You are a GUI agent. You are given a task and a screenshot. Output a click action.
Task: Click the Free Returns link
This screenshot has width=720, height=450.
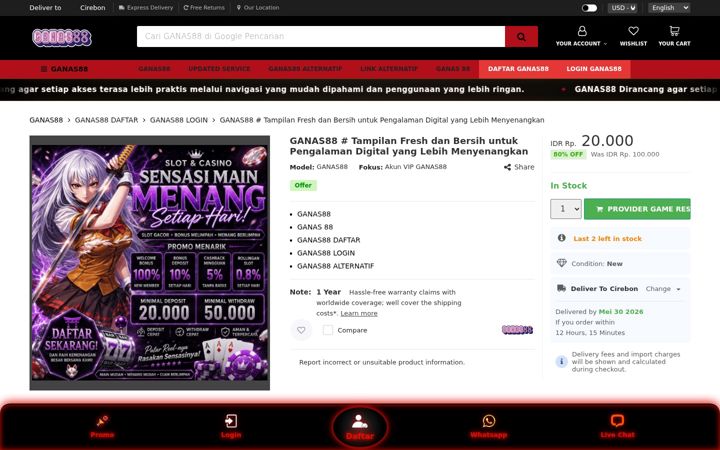[x=204, y=8]
